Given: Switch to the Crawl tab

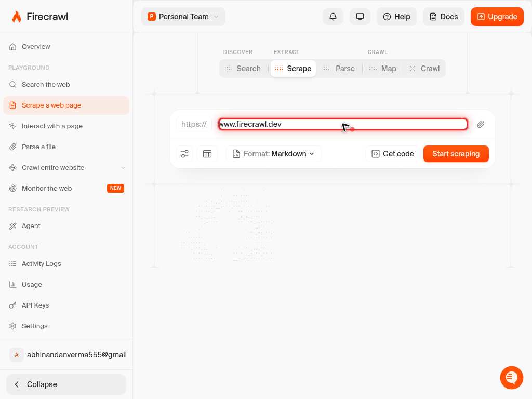Looking at the screenshot, I should (x=424, y=69).
